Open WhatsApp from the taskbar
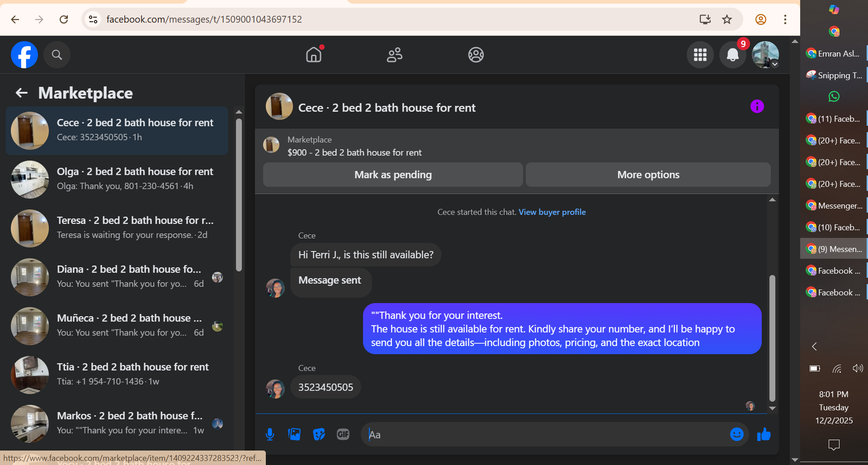Image resolution: width=868 pixels, height=465 pixels. coord(834,96)
